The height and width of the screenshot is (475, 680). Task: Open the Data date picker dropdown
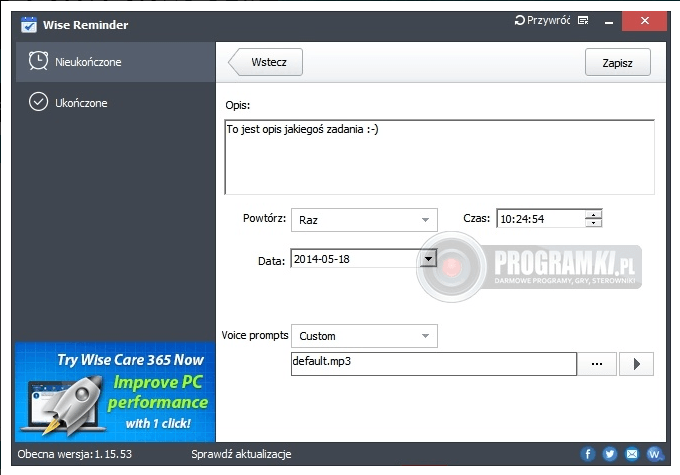point(428,259)
